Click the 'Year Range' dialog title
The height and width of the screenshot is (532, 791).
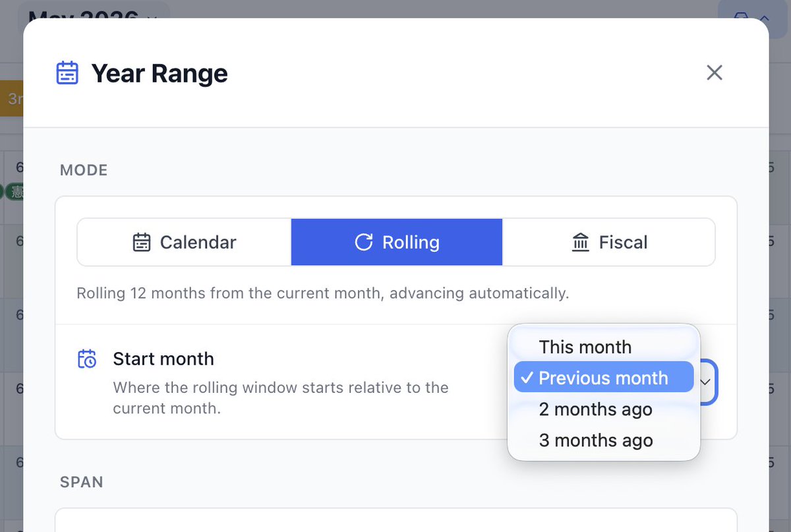(x=160, y=73)
